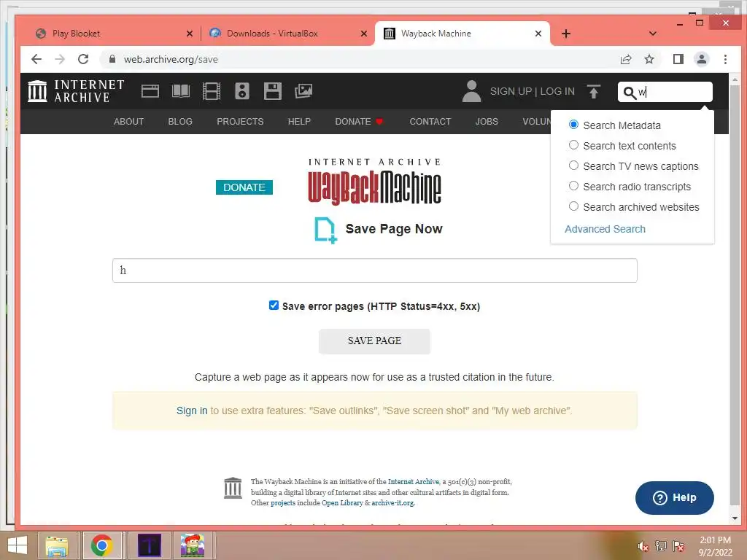The width and height of the screenshot is (747, 560).
Task: Click SIGN UP link
Action: (511, 91)
